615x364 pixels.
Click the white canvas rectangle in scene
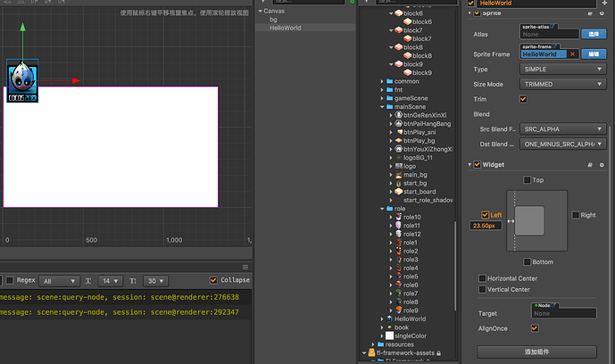coord(111,146)
